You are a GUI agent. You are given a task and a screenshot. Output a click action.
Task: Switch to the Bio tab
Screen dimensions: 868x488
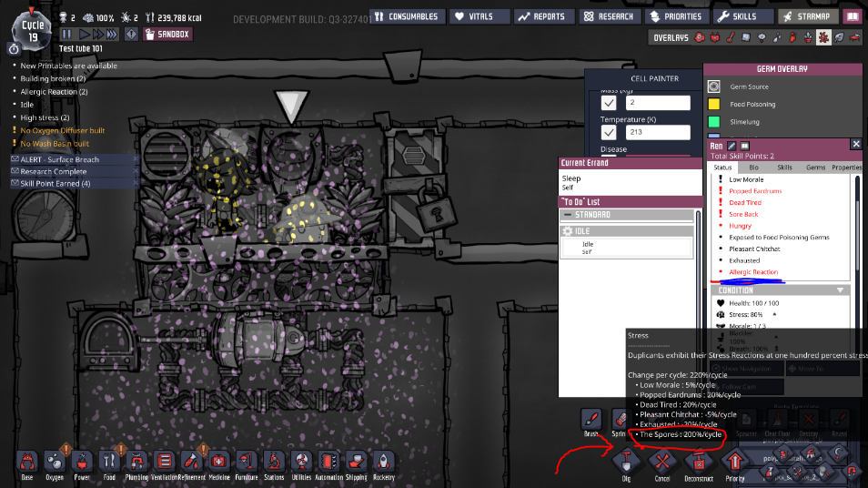pyautogui.click(x=753, y=168)
